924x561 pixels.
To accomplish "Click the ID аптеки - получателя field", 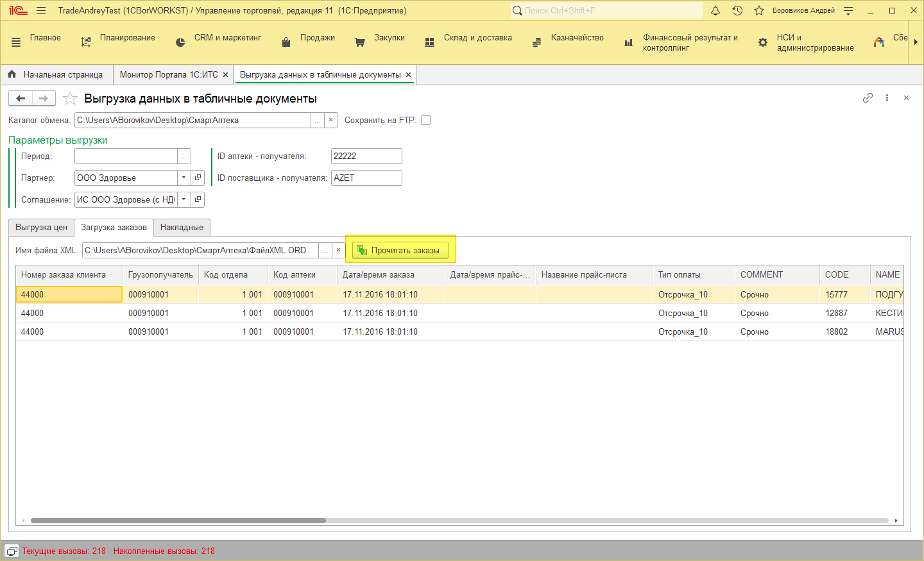I will point(366,156).
